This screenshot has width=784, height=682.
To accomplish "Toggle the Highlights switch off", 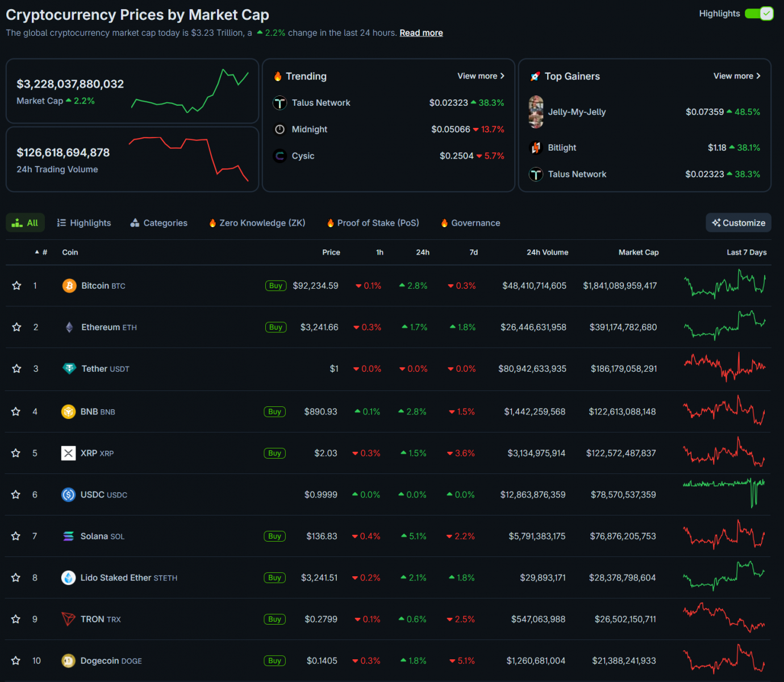I will point(759,14).
